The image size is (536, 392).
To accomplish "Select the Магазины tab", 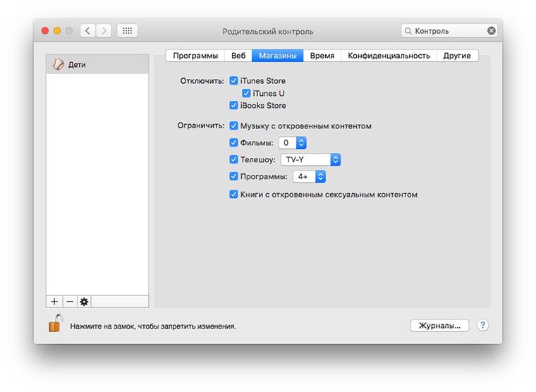I will pyautogui.click(x=278, y=56).
